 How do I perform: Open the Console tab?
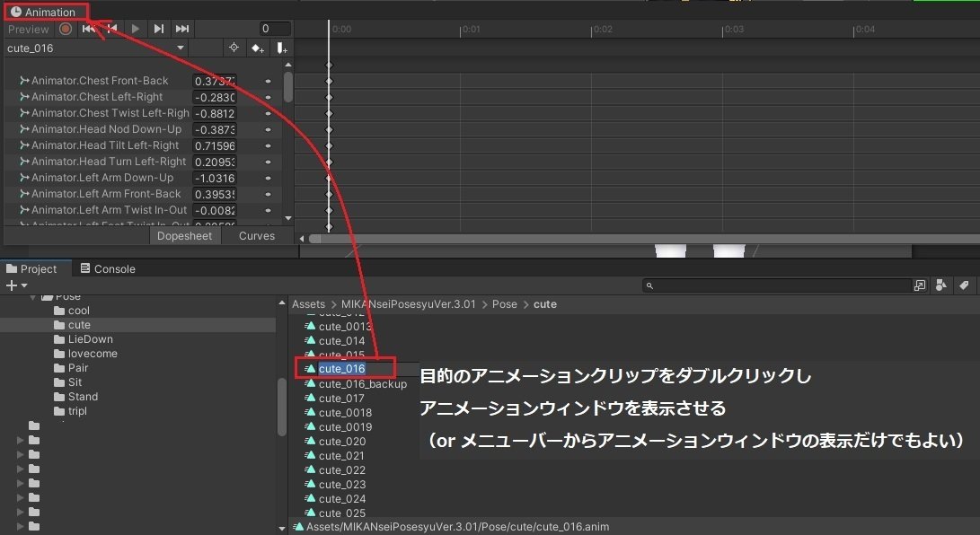coord(108,269)
